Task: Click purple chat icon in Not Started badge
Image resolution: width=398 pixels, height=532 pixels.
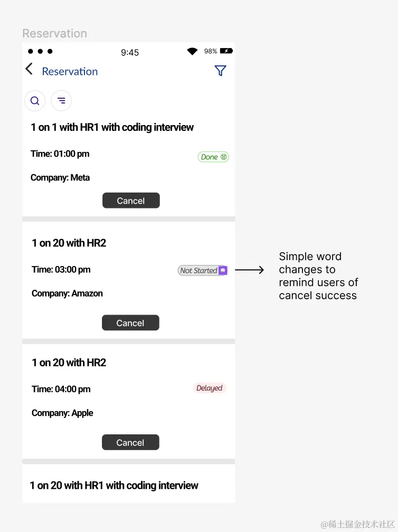Action: point(223,270)
